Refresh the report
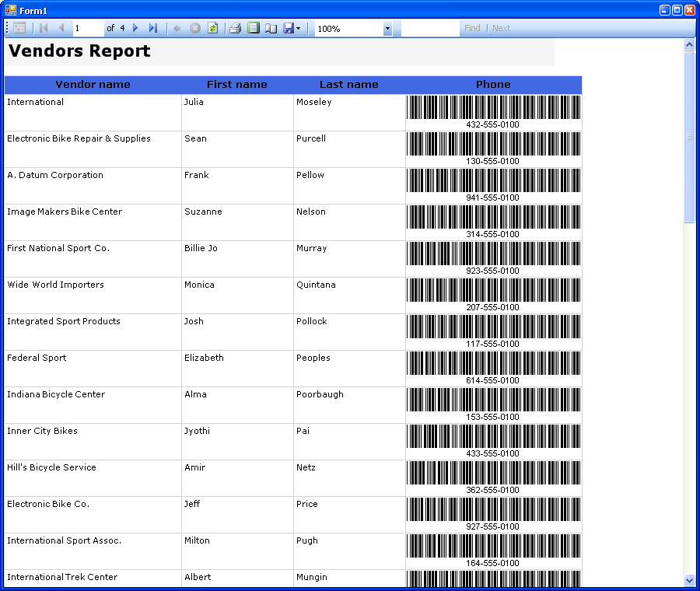 [x=212, y=28]
